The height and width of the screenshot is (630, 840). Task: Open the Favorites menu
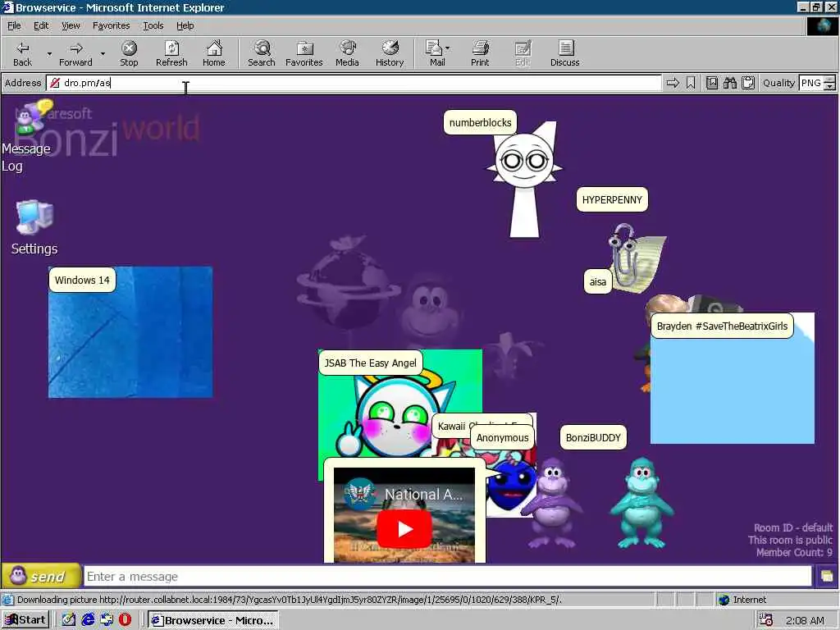(x=111, y=25)
